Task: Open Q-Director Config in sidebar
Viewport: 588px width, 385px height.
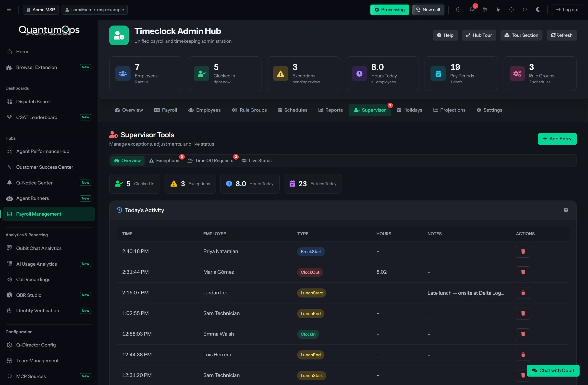Action: (x=49, y=345)
